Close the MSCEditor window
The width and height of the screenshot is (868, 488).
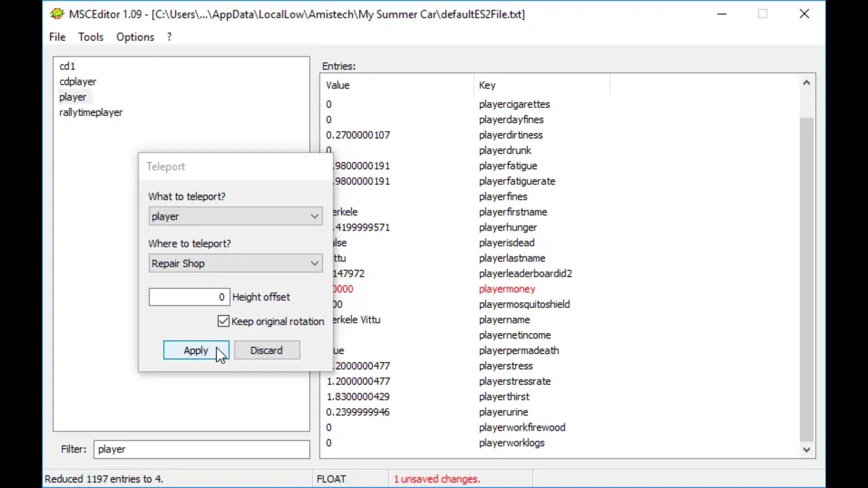pos(804,14)
